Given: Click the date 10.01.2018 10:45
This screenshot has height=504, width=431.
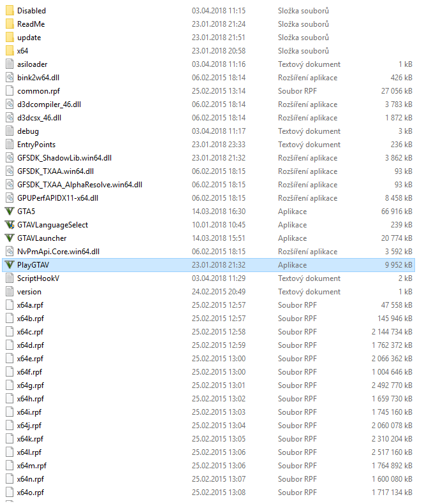Looking at the screenshot, I should (219, 225).
